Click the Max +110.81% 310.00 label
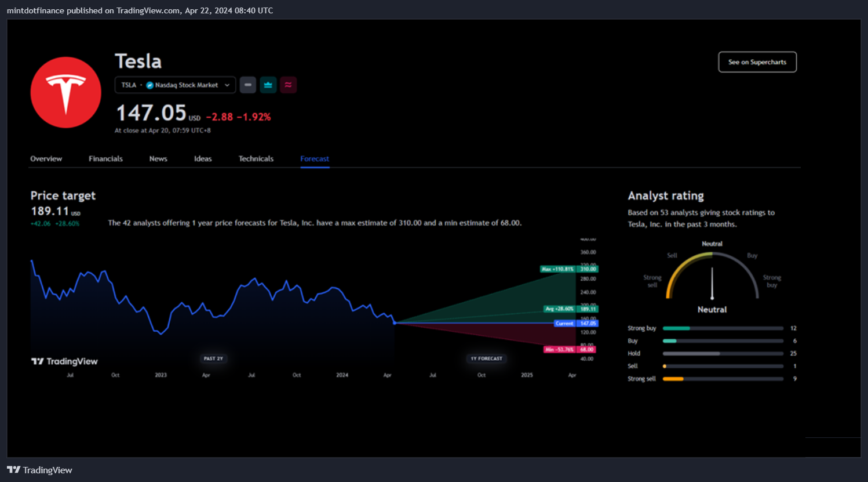Screen dimensions: 868x482 click(569, 269)
